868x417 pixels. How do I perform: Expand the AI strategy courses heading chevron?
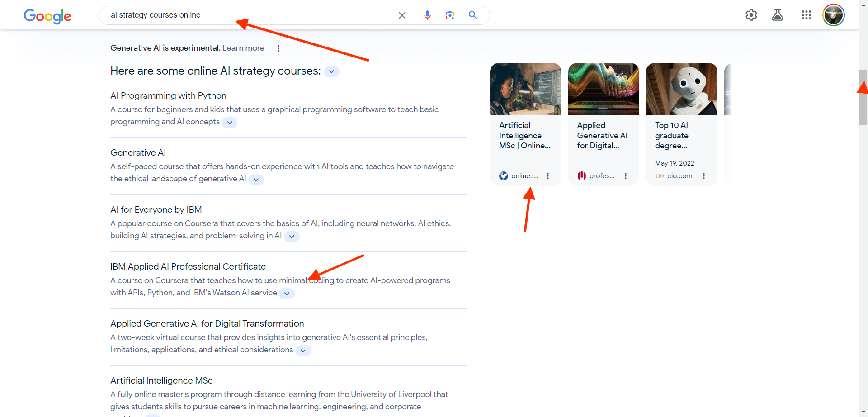coord(331,72)
